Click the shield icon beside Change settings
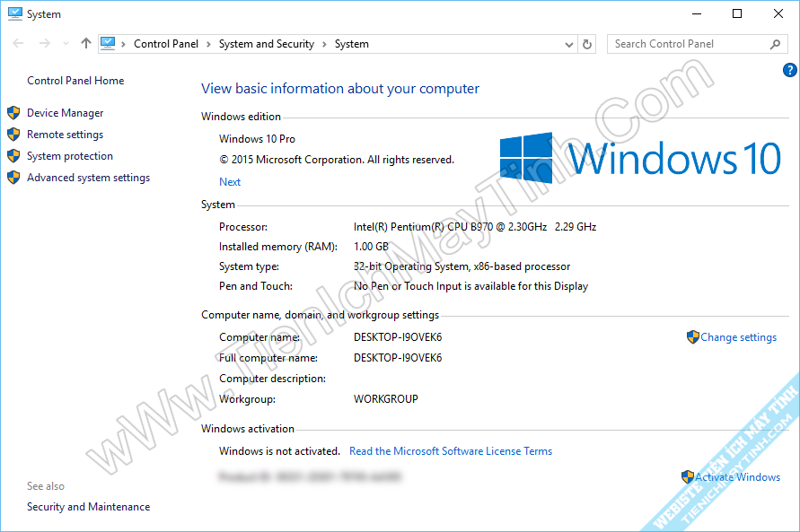 point(693,336)
